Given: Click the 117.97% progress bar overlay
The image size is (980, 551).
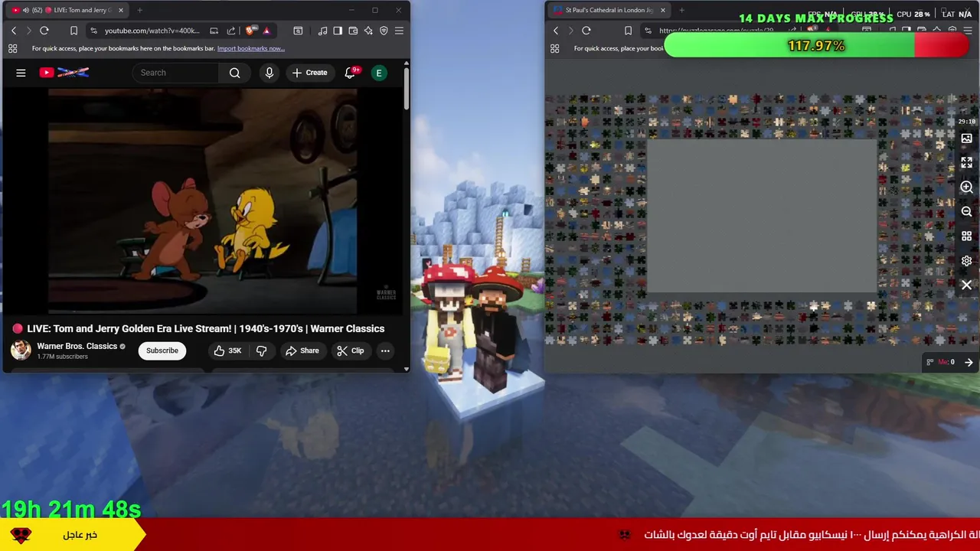Looking at the screenshot, I should [x=816, y=46].
